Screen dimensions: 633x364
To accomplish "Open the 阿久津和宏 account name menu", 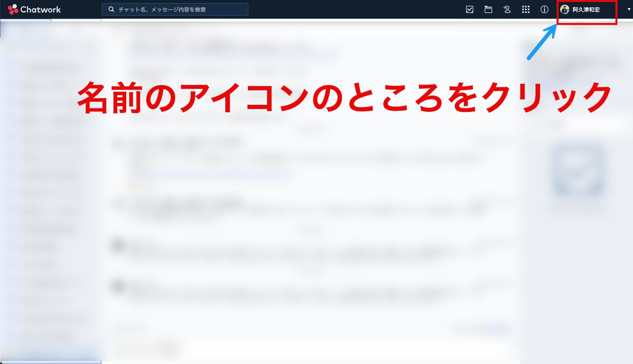I will (586, 9).
